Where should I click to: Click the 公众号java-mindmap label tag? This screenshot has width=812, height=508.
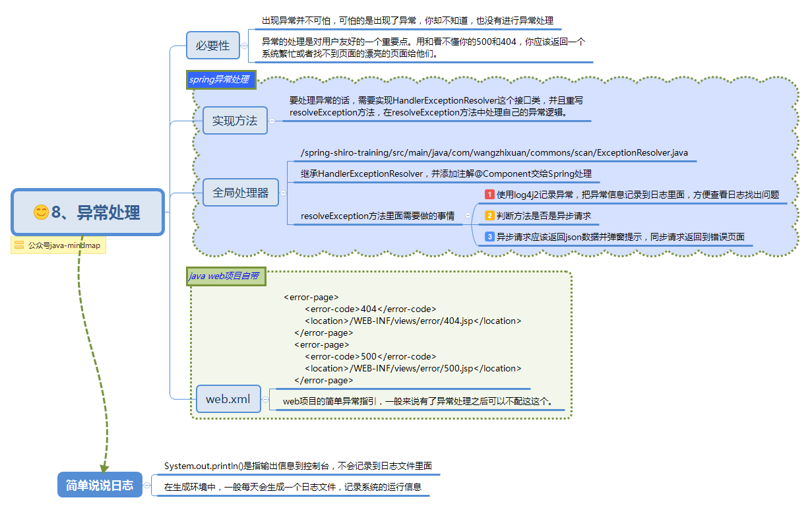click(58, 245)
